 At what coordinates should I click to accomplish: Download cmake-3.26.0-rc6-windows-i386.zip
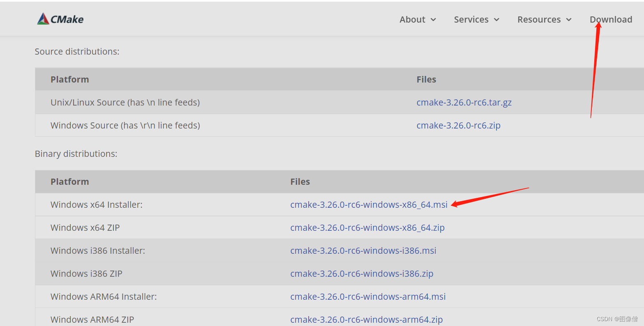(x=362, y=273)
